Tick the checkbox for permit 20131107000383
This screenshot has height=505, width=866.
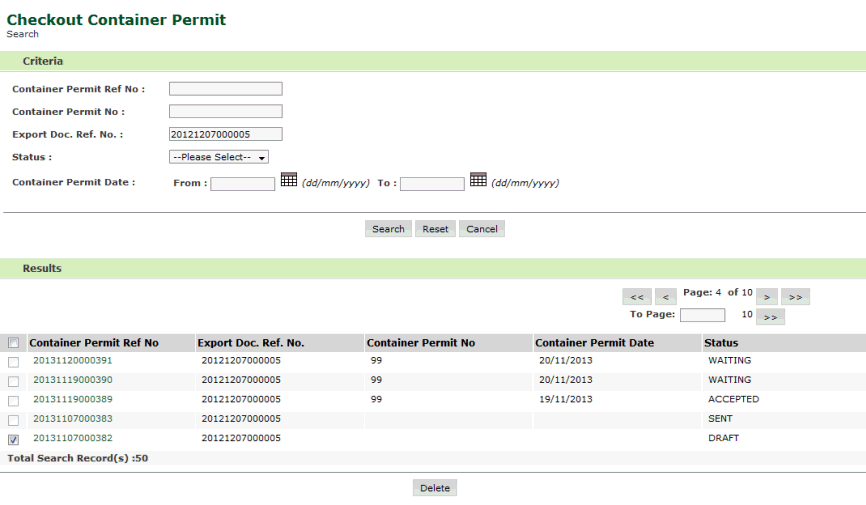[14, 420]
